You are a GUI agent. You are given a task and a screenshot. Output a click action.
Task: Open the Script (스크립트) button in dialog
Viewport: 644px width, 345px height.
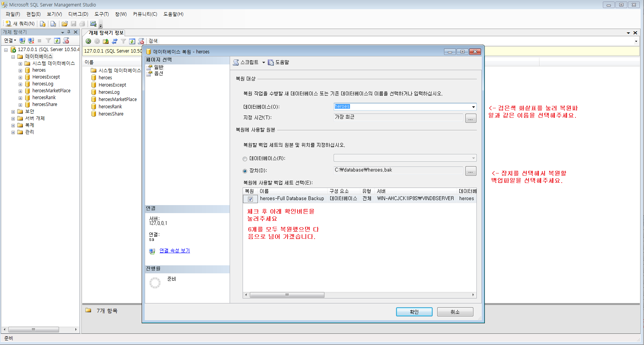[x=246, y=62]
